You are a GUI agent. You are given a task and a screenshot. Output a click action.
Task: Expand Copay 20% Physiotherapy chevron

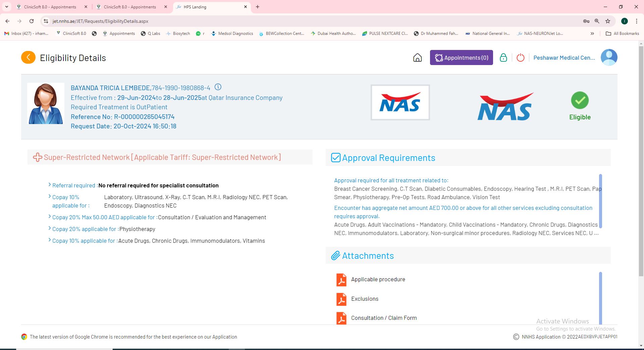coord(50,228)
